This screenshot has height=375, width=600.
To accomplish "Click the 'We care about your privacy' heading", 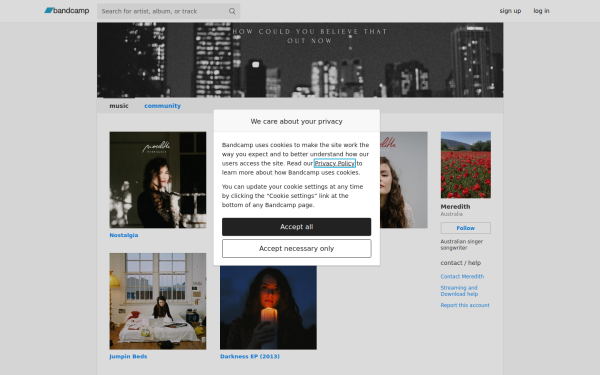I will 297,121.
